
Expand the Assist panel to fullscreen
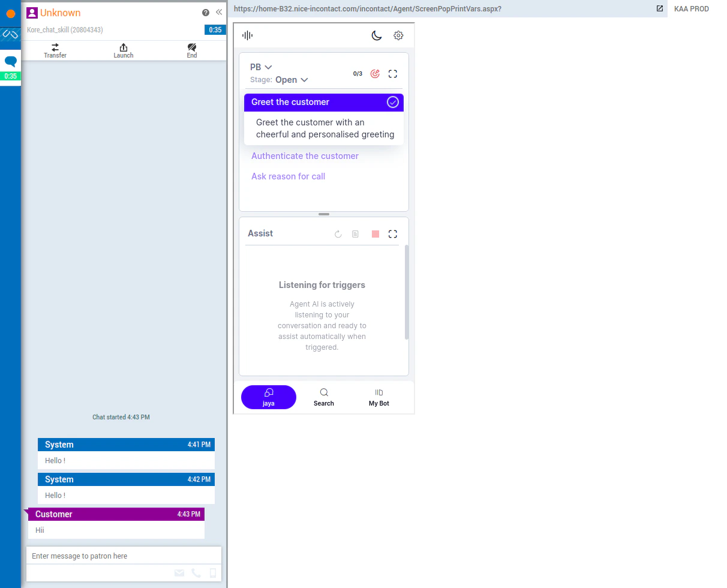point(393,234)
